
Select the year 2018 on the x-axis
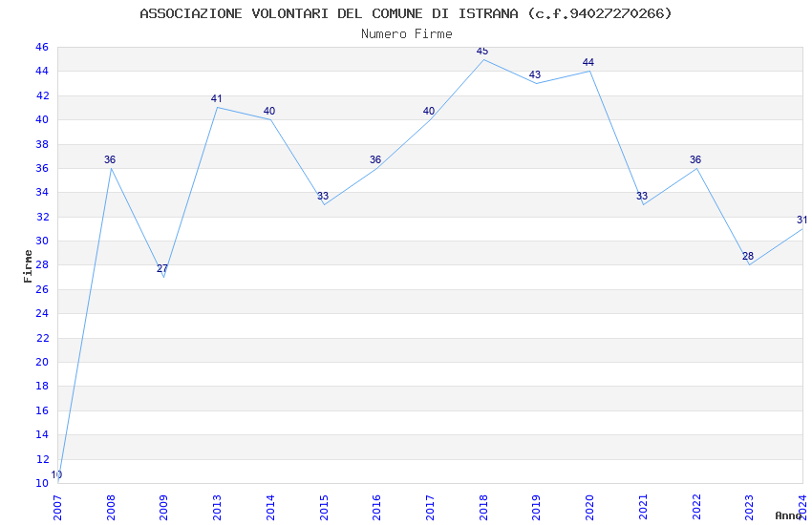(x=483, y=508)
